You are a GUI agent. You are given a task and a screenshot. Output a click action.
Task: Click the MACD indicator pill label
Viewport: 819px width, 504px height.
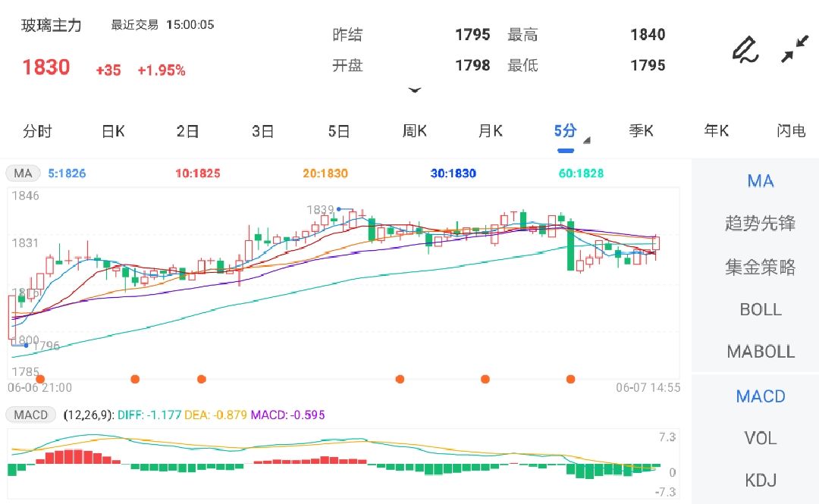(x=31, y=415)
